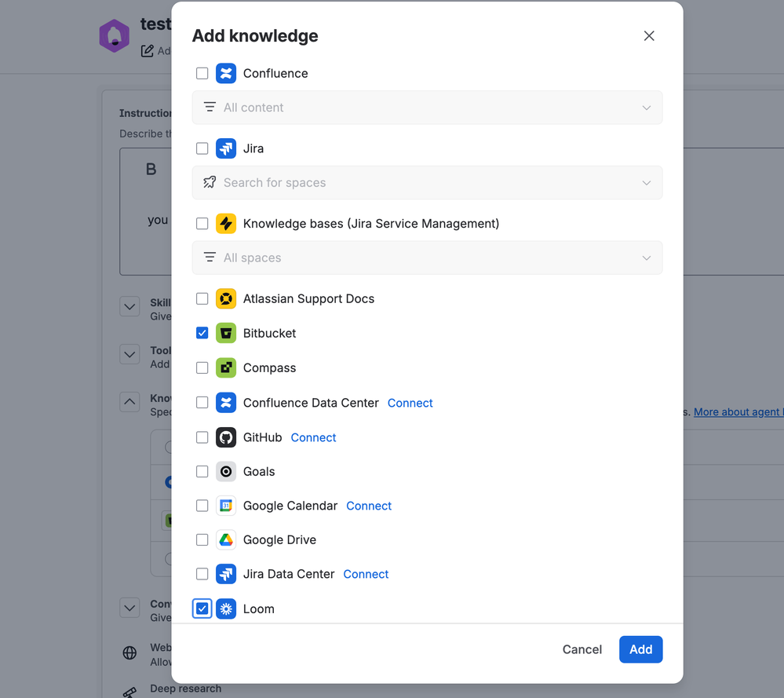Click the Google Drive label text
This screenshot has width=784, height=698.
click(x=279, y=540)
